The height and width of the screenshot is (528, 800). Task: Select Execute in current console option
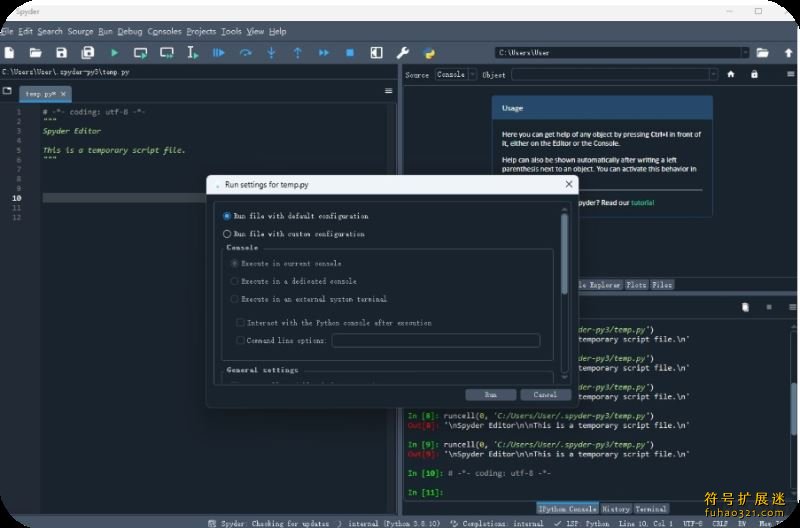click(286, 264)
